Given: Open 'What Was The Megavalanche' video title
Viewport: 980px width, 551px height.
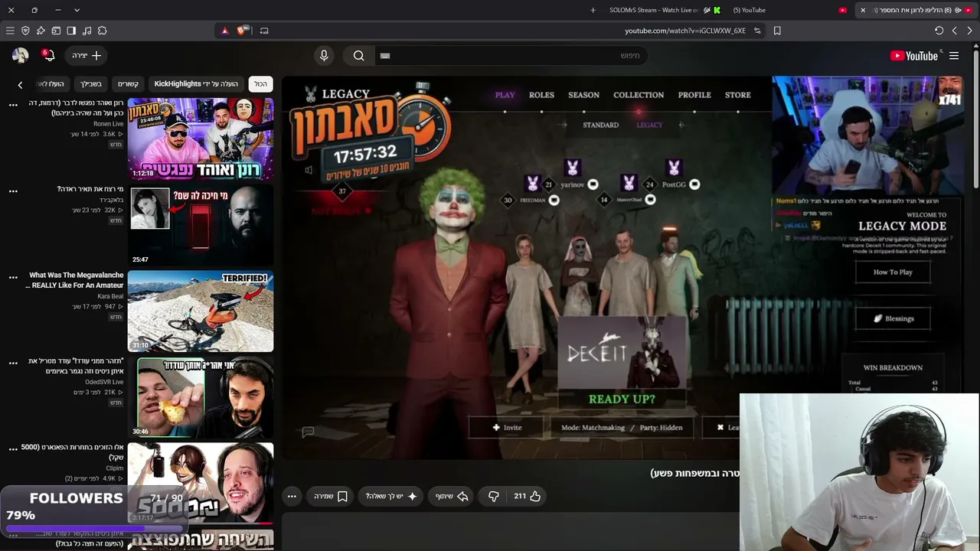Looking at the screenshot, I should (x=74, y=280).
